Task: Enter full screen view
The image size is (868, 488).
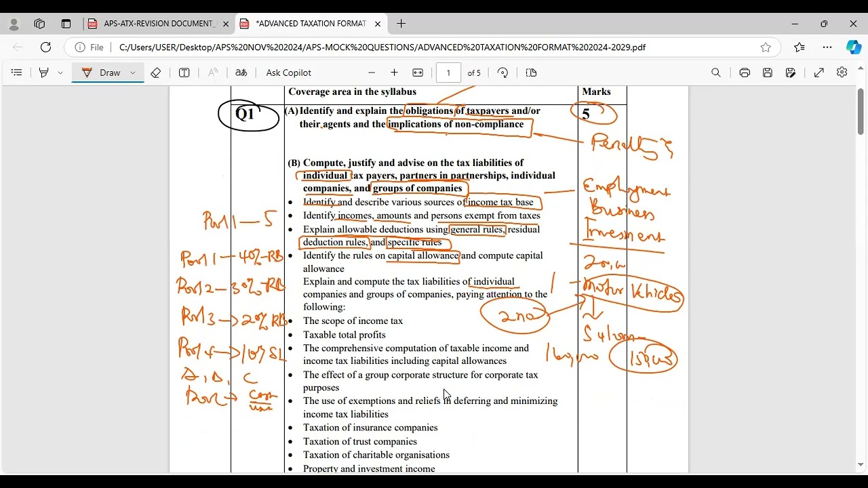Action: click(x=819, y=73)
